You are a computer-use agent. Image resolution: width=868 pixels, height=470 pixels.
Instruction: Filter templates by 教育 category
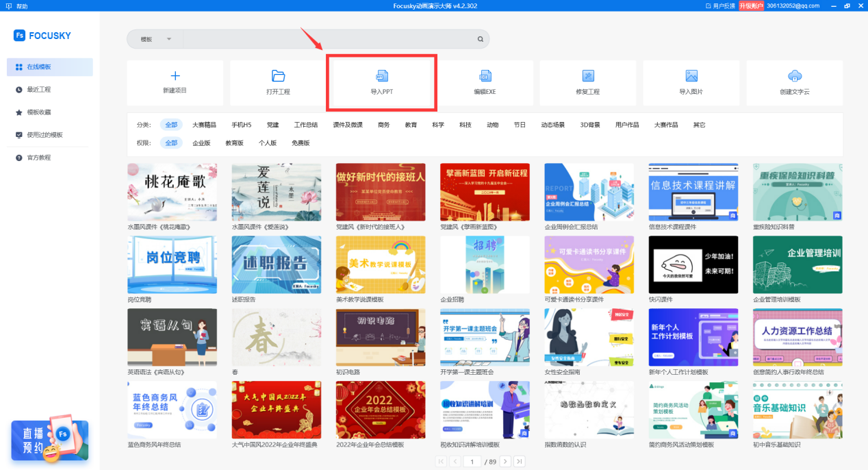[x=411, y=125]
